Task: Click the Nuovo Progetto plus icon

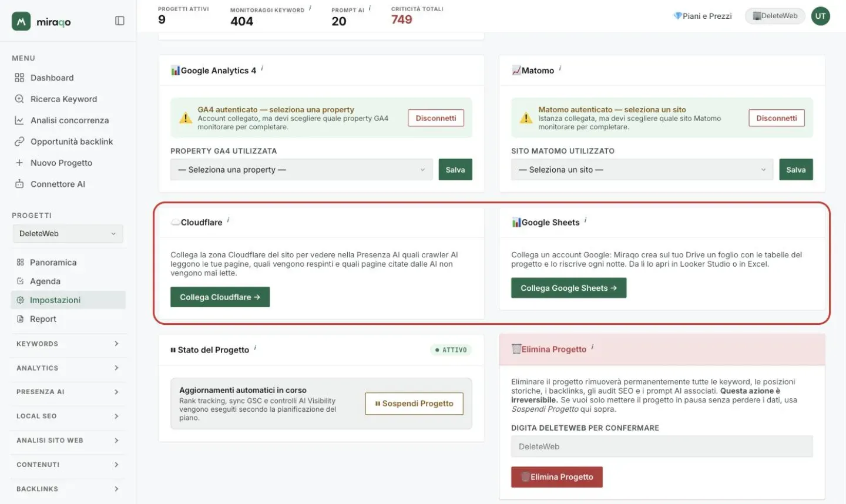Action: click(19, 163)
